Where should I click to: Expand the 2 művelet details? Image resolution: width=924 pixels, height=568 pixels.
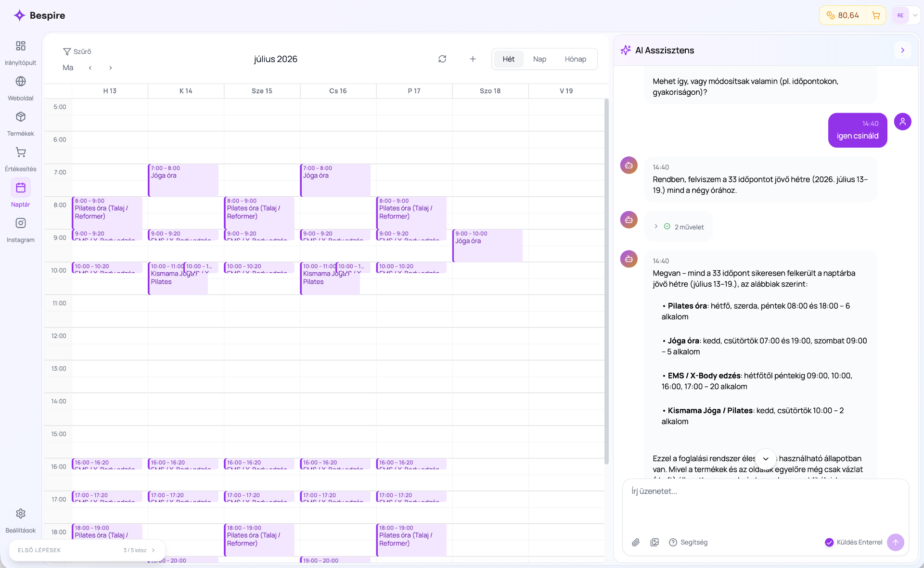point(679,227)
